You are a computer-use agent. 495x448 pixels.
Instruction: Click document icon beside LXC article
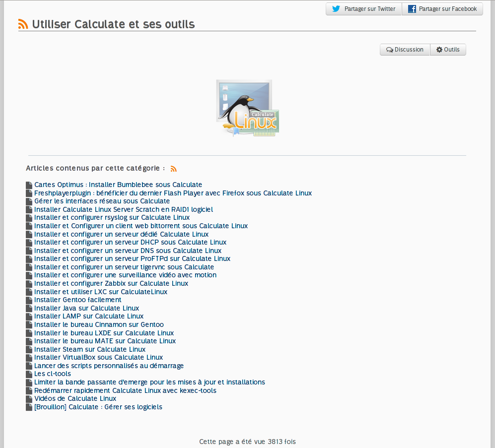pyautogui.click(x=29, y=292)
